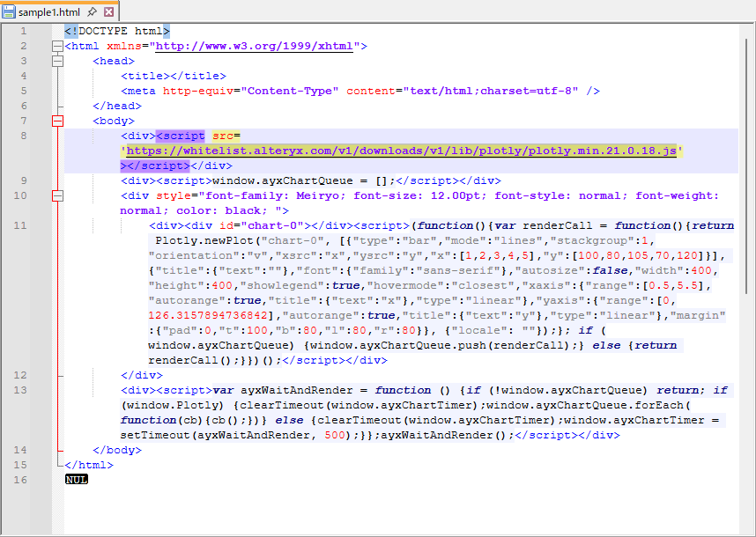Close the sample1.html tab
This screenshot has height=537, width=756.
click(x=108, y=12)
